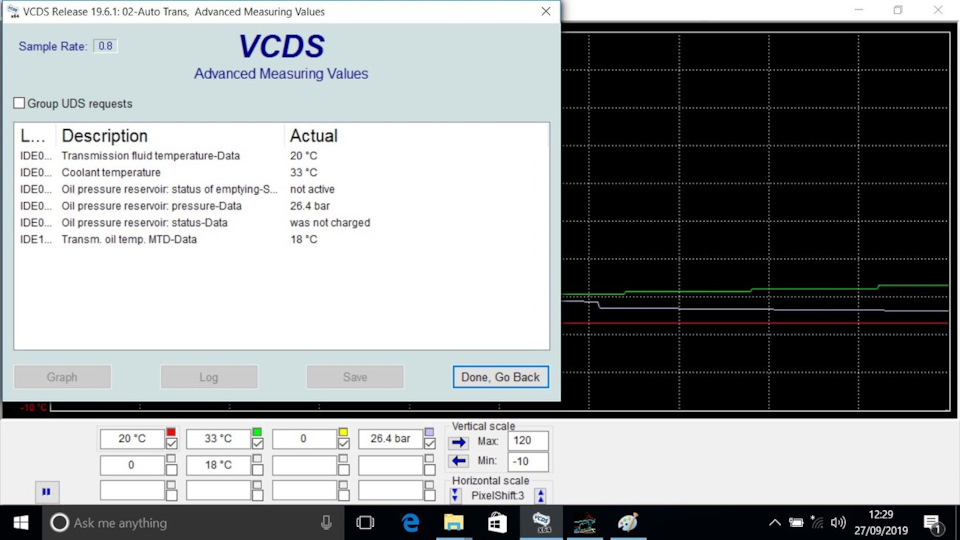The height and width of the screenshot is (540, 960).
Task: Toggle the Group UDS requests checkbox
Action: [20, 103]
